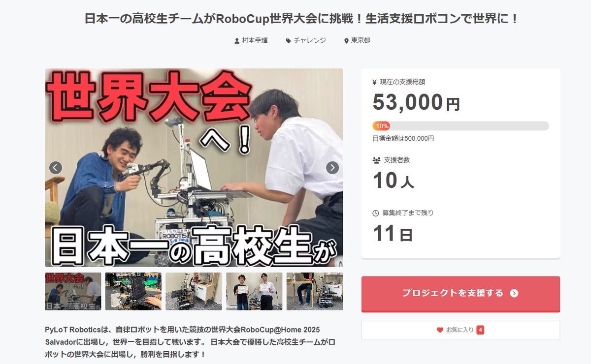
Task: Open the チャレンジ category link
Action: point(310,41)
